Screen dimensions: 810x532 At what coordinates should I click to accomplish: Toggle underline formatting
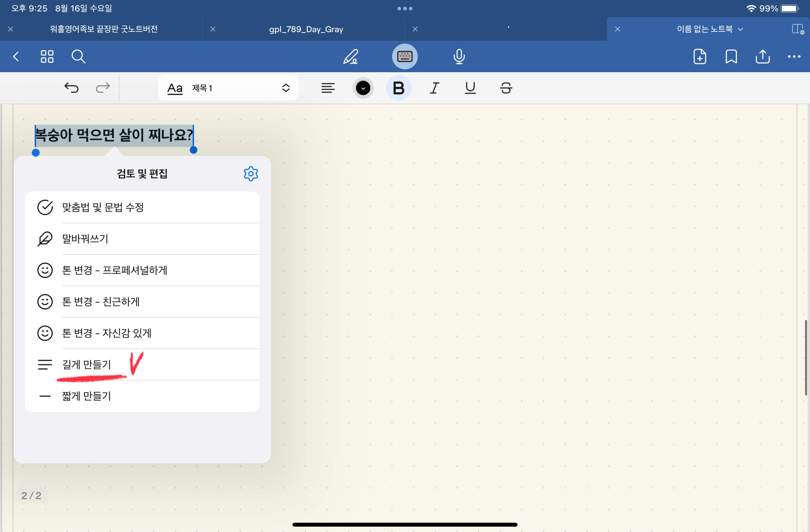click(x=470, y=88)
